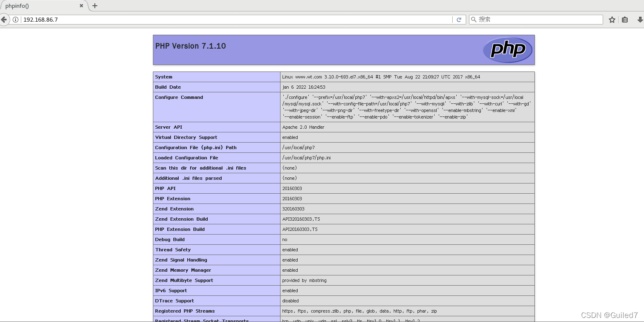Open the bookmarks library icon
This screenshot has width=644, height=322.
point(625,20)
